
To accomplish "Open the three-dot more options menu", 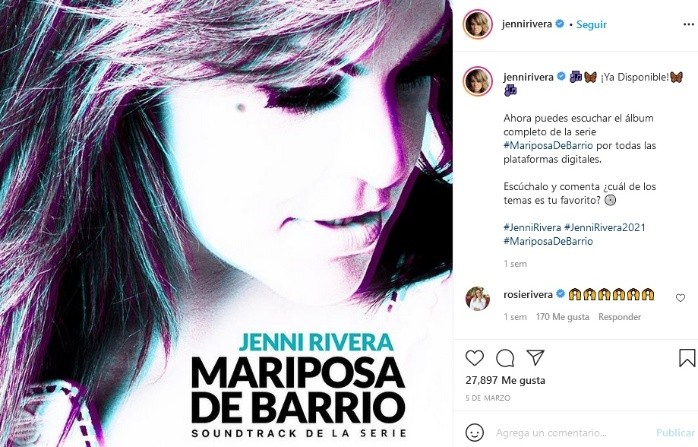I will click(x=688, y=24).
